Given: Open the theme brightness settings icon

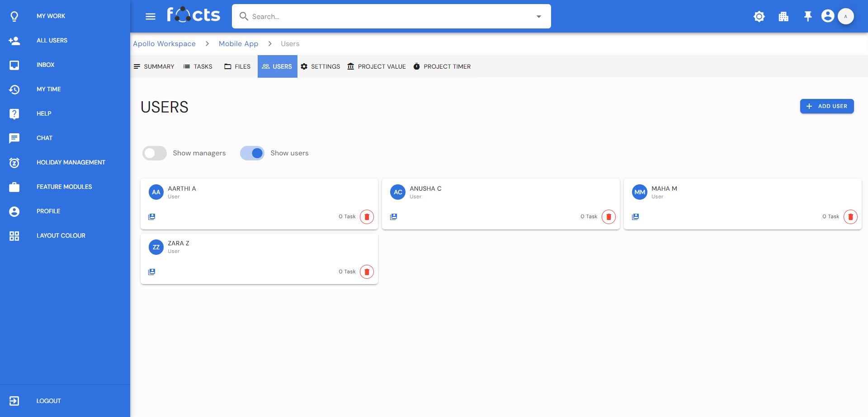Looking at the screenshot, I should 759,17.
